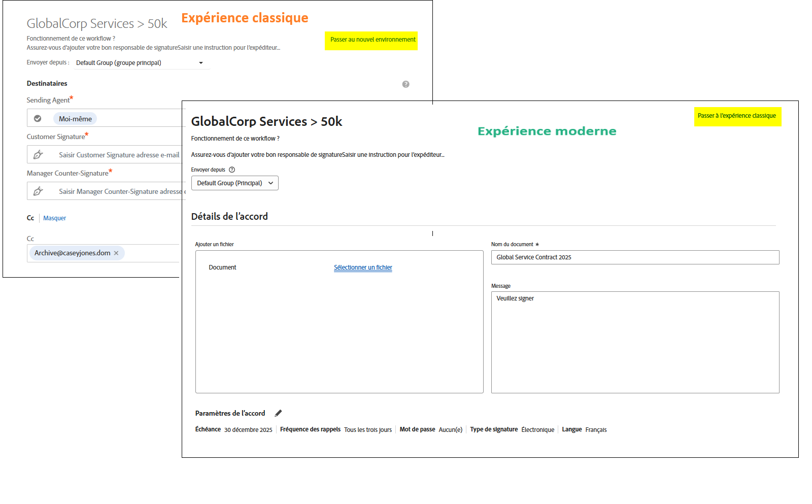Click the Moi-même recipient chip
This screenshot has width=812, height=504.
[x=75, y=119]
